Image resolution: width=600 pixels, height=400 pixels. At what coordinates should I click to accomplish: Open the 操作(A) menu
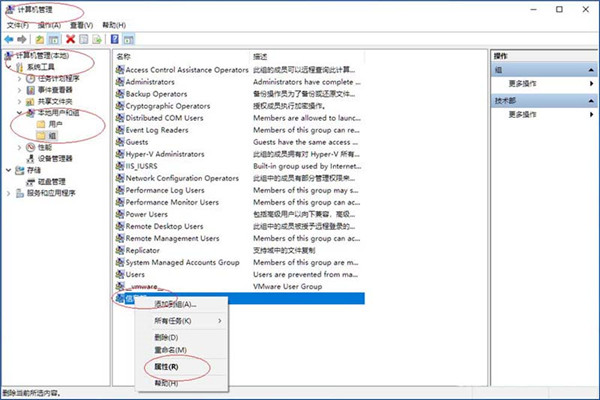coord(49,25)
